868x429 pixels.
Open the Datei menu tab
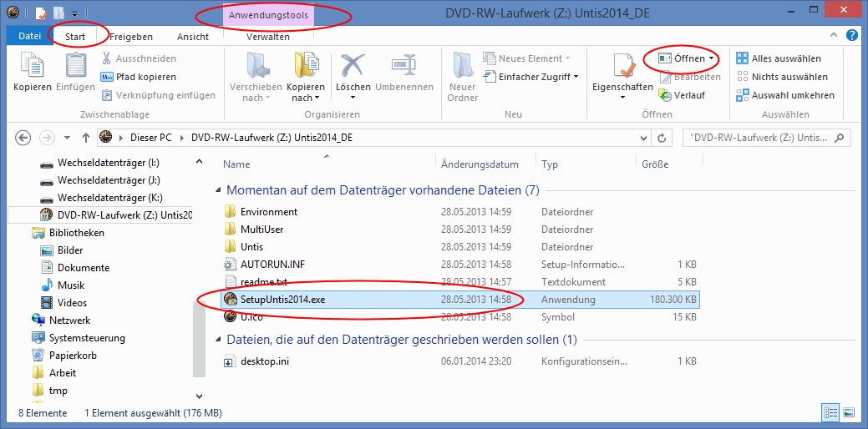click(x=30, y=37)
